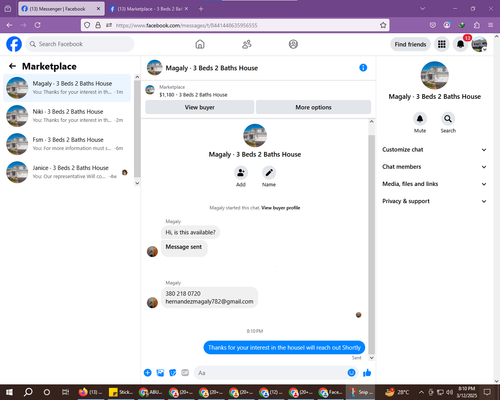The width and height of the screenshot is (500, 400).
Task: Click the More options button
Action: point(313,107)
